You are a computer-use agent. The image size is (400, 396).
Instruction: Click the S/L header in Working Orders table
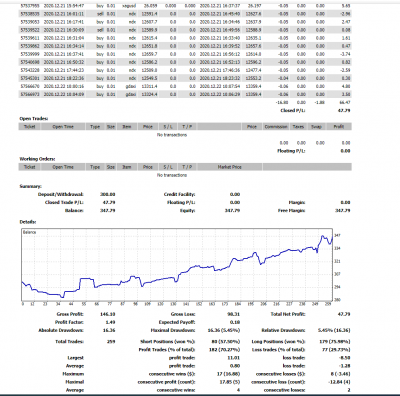pos(168,167)
